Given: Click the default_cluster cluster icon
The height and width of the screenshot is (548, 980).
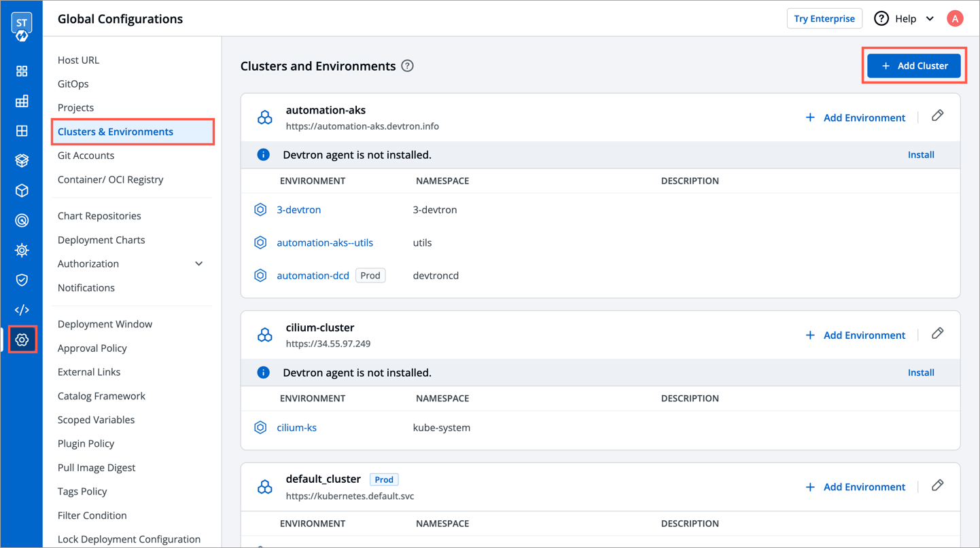Looking at the screenshot, I should 265,488.
